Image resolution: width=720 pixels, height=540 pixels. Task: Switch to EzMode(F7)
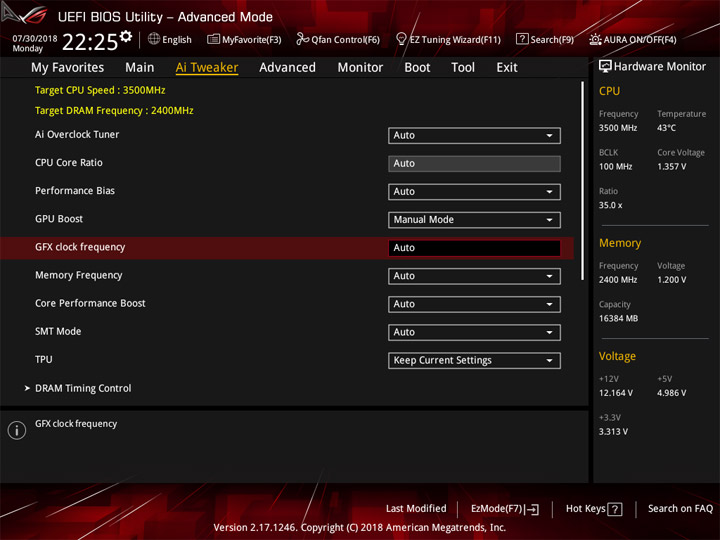tap(505, 509)
